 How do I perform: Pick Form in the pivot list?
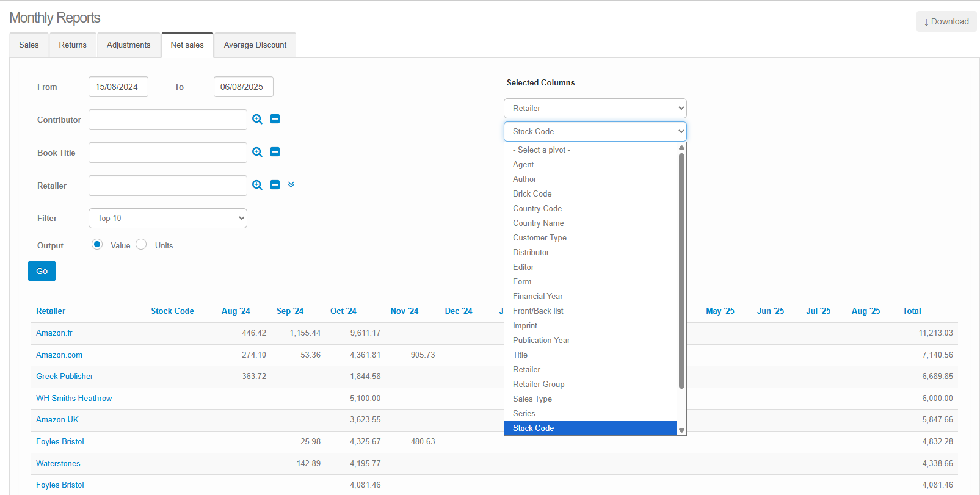(590, 281)
